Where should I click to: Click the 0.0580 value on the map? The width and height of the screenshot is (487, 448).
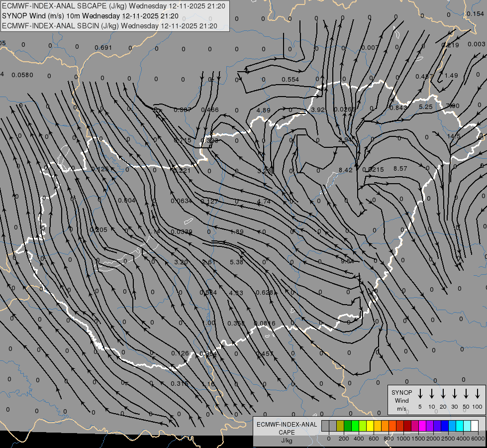(x=22, y=75)
